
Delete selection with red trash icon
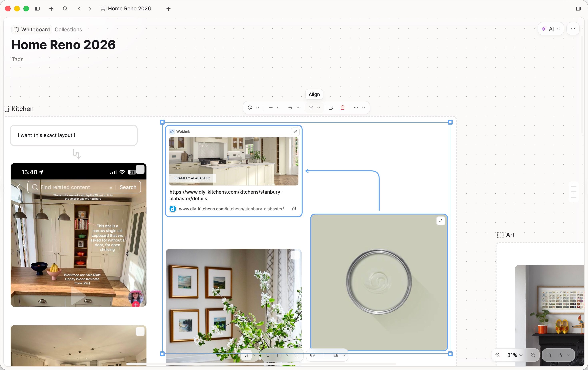[343, 108]
